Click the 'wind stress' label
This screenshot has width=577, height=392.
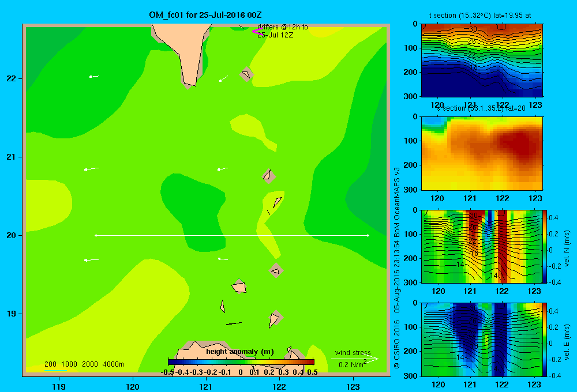353,352
